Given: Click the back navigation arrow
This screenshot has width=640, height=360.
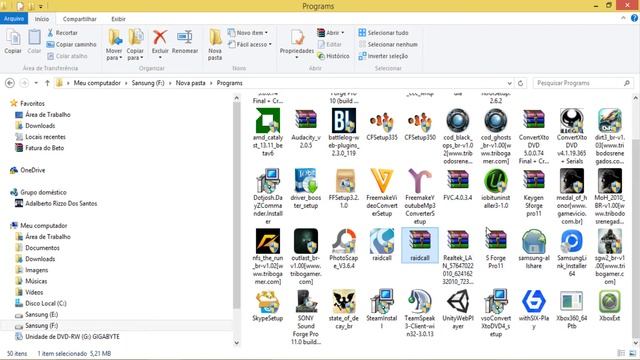Looking at the screenshot, I should point(10,83).
